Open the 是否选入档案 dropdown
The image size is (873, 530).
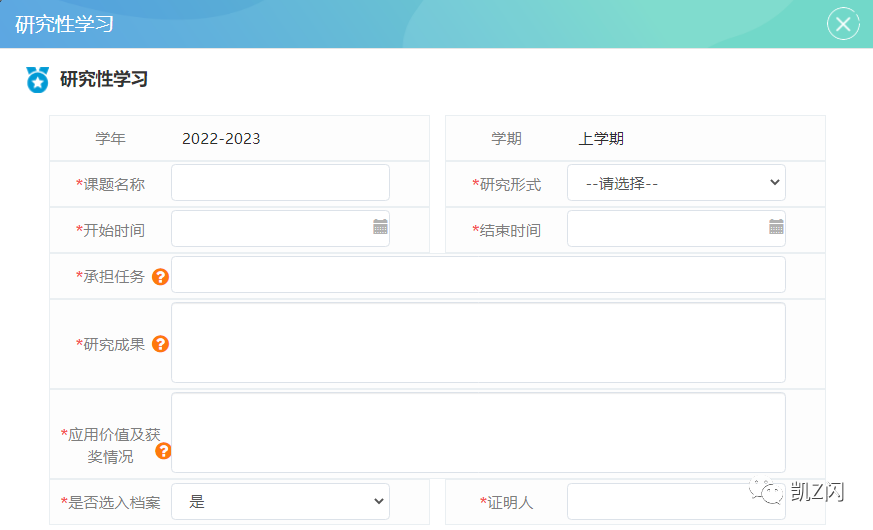(x=280, y=502)
